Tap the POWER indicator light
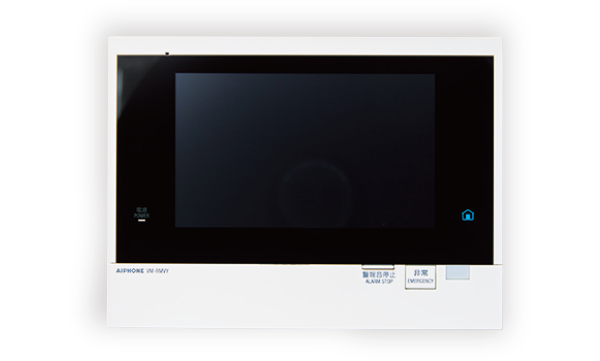 pyautogui.click(x=142, y=220)
